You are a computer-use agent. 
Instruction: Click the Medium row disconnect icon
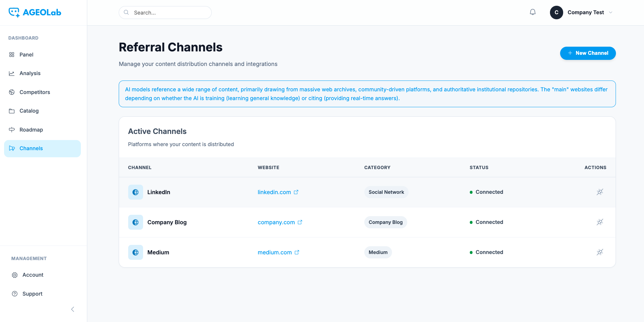[x=600, y=252]
